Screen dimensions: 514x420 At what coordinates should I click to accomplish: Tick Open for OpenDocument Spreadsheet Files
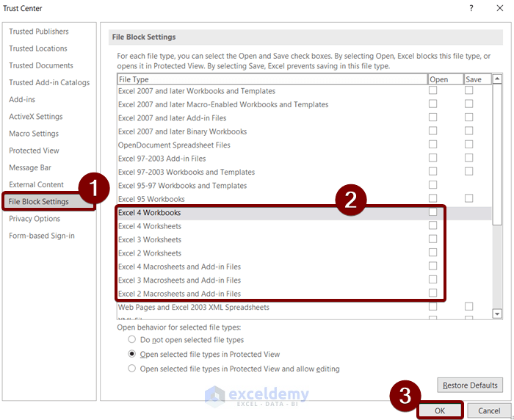(x=432, y=144)
